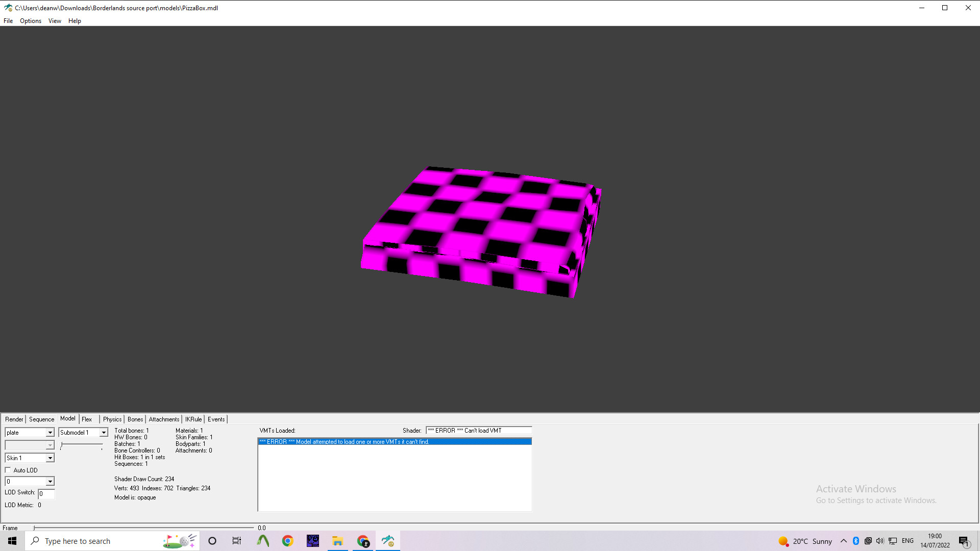Open the Options menu
This screenshot has height=551, width=980.
point(31,21)
